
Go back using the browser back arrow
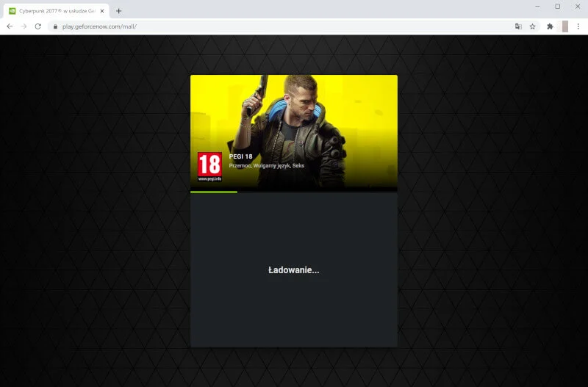pos(10,26)
